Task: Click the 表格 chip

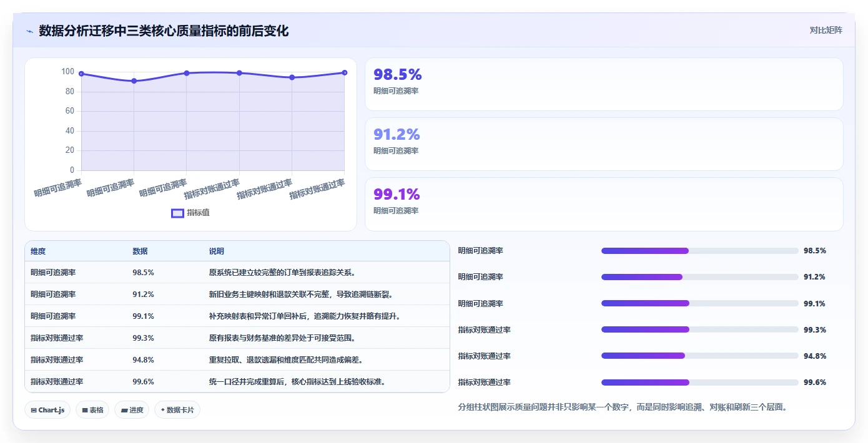Action: pyautogui.click(x=93, y=410)
